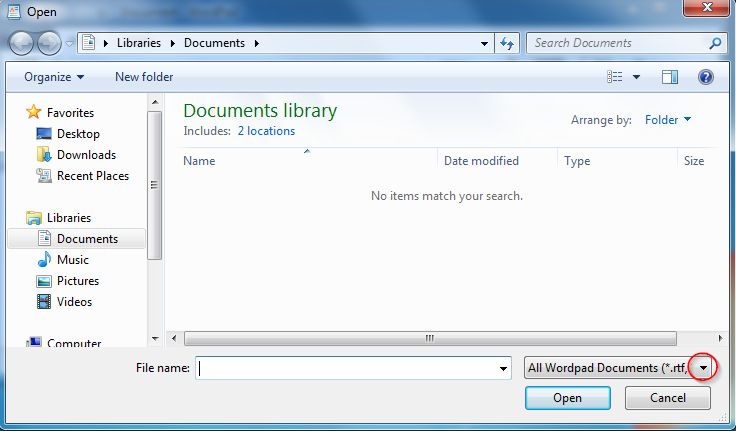Click the Open button

567,398
